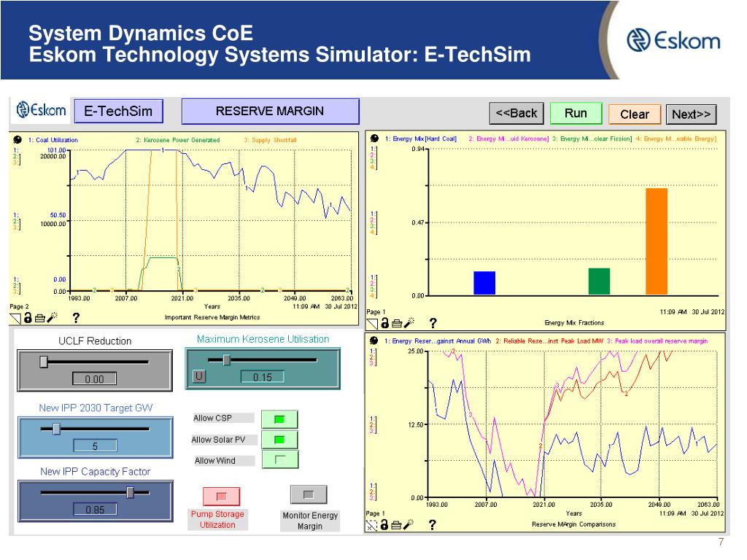Click the U reset button on Kerosene slider
The image size is (747, 560).
coord(199,376)
